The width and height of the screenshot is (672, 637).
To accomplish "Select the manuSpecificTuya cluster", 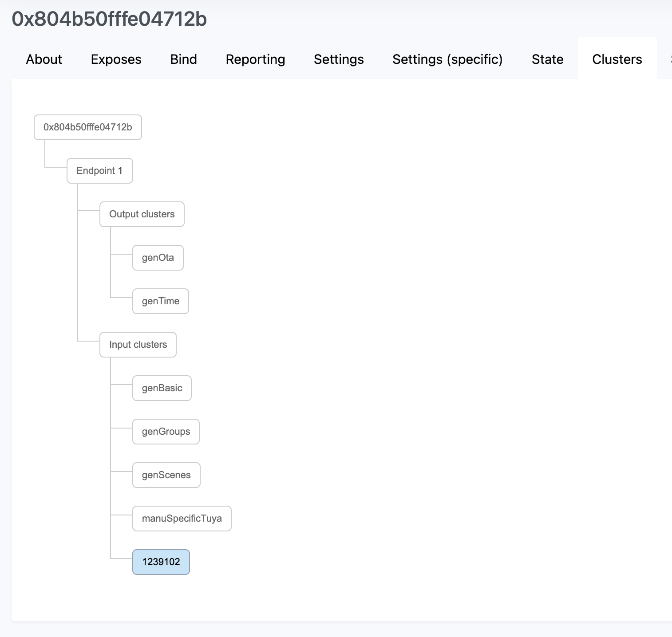I will pos(182,518).
